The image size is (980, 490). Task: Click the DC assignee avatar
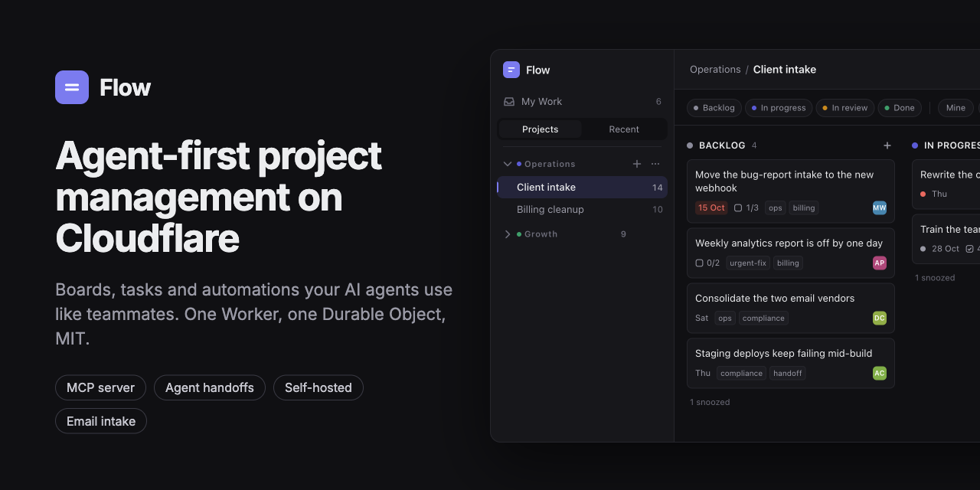pyautogui.click(x=880, y=318)
